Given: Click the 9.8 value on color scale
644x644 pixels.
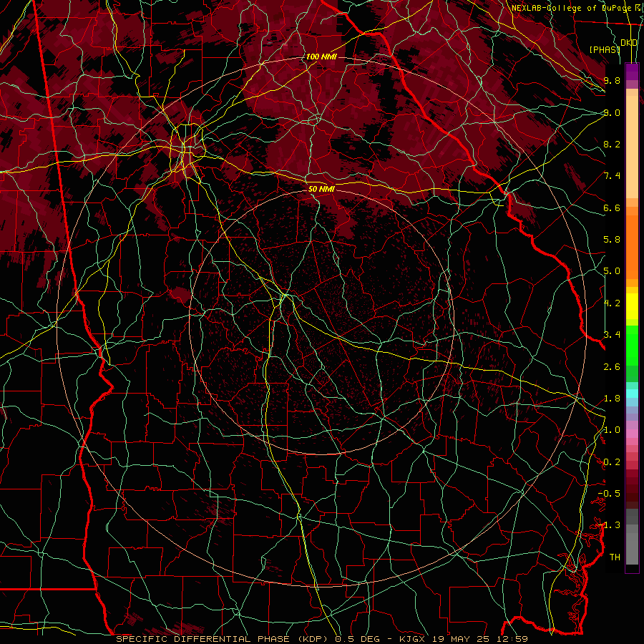Looking at the screenshot, I should (x=612, y=80).
